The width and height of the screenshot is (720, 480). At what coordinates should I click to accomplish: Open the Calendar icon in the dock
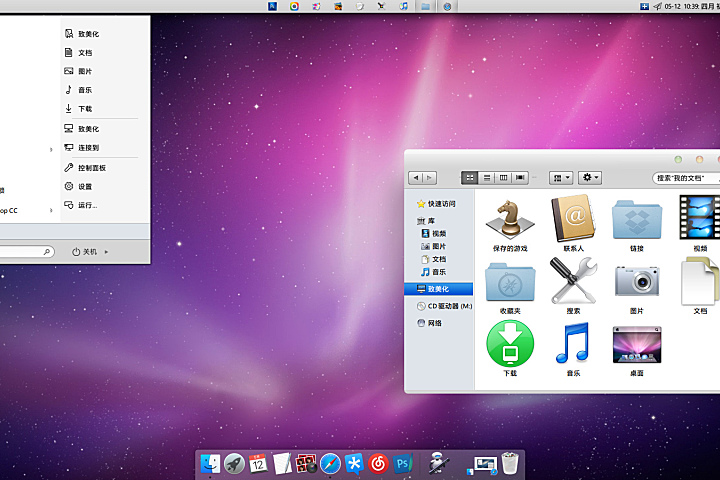pos(258,464)
